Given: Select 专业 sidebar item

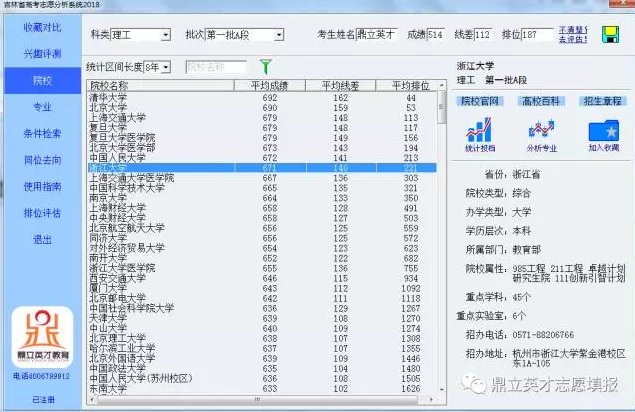Looking at the screenshot, I should [x=42, y=107].
